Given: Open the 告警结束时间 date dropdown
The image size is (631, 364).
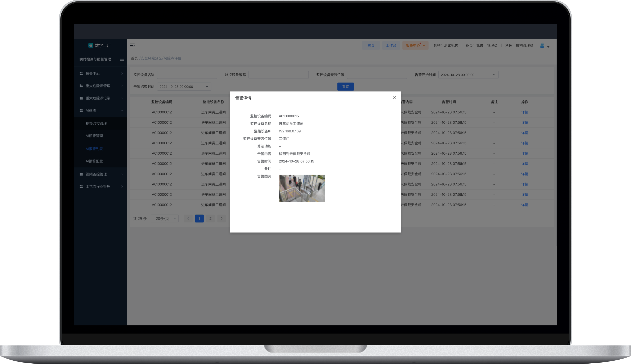Looking at the screenshot, I should (184, 86).
